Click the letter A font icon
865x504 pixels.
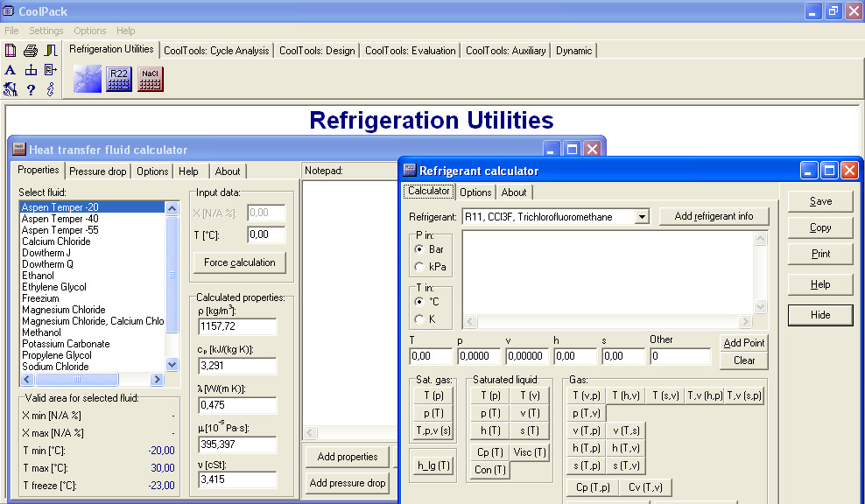(x=11, y=70)
